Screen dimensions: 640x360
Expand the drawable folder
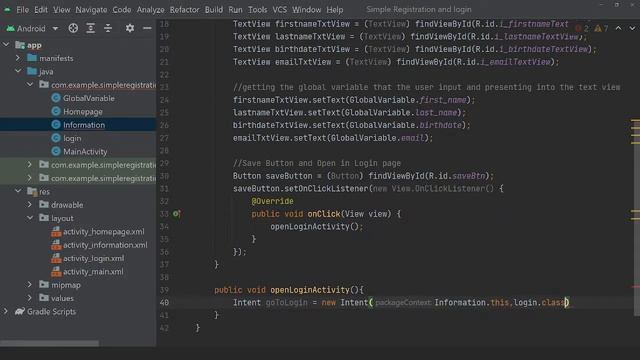tap(30, 204)
